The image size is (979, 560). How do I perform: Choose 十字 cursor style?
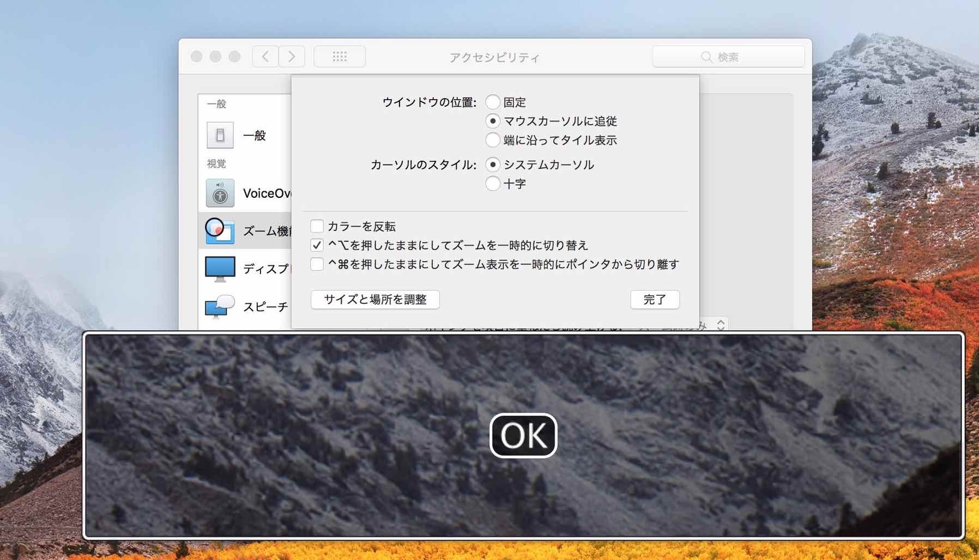click(493, 184)
